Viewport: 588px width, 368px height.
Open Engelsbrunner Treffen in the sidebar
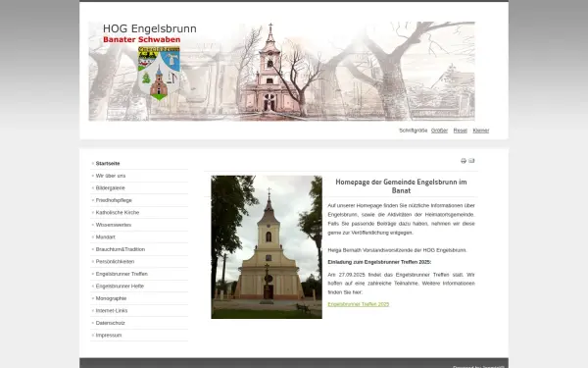click(122, 274)
